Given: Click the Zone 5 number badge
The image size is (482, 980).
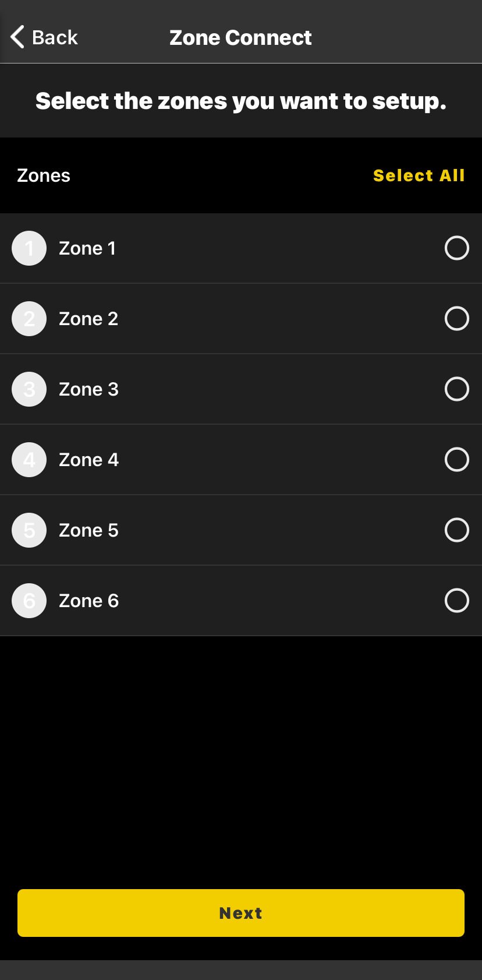Looking at the screenshot, I should (29, 530).
